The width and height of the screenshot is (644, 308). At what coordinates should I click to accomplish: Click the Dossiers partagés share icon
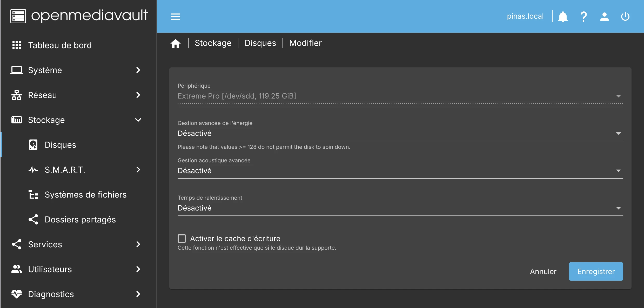click(33, 219)
